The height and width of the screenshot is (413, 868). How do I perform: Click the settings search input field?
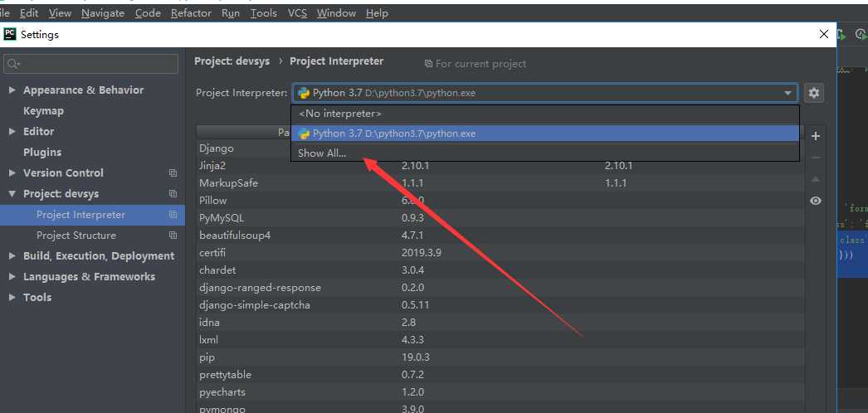(x=91, y=64)
